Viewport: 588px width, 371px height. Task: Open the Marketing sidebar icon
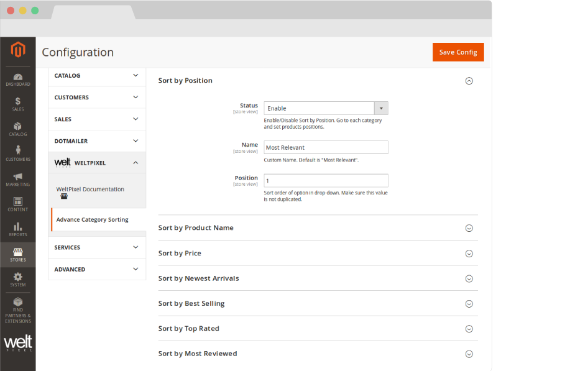click(x=18, y=178)
